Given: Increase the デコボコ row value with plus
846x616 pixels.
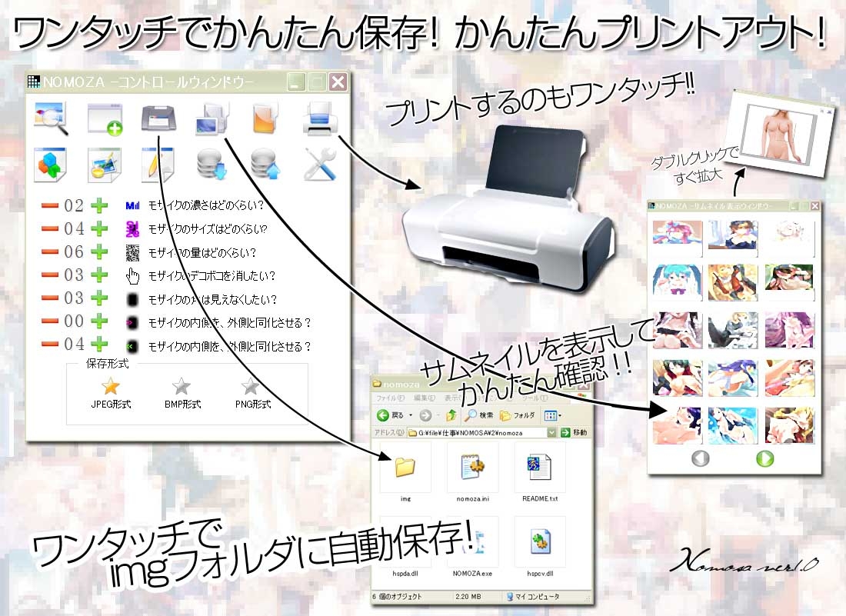Looking at the screenshot, I should pyautogui.click(x=98, y=275).
